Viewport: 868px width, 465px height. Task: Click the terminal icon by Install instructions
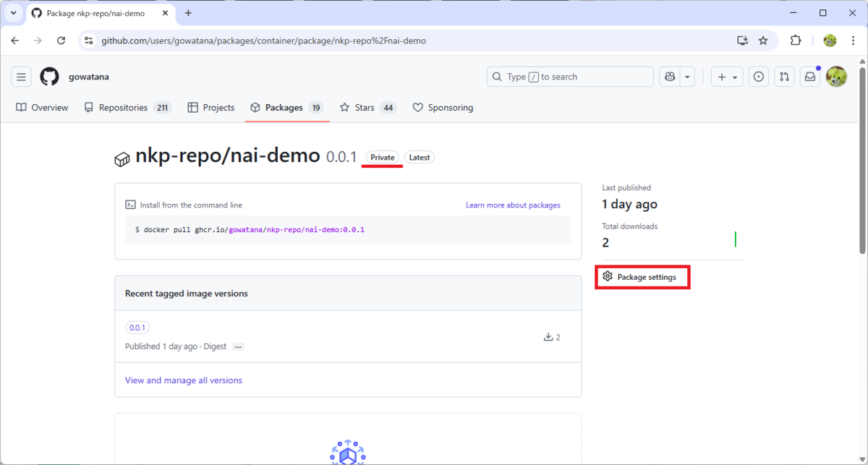130,205
